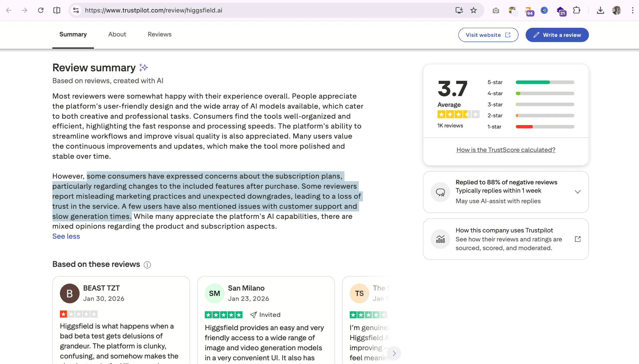Screen dimensions: 639x364
Task: Click the Write a review button
Action: (x=557, y=35)
